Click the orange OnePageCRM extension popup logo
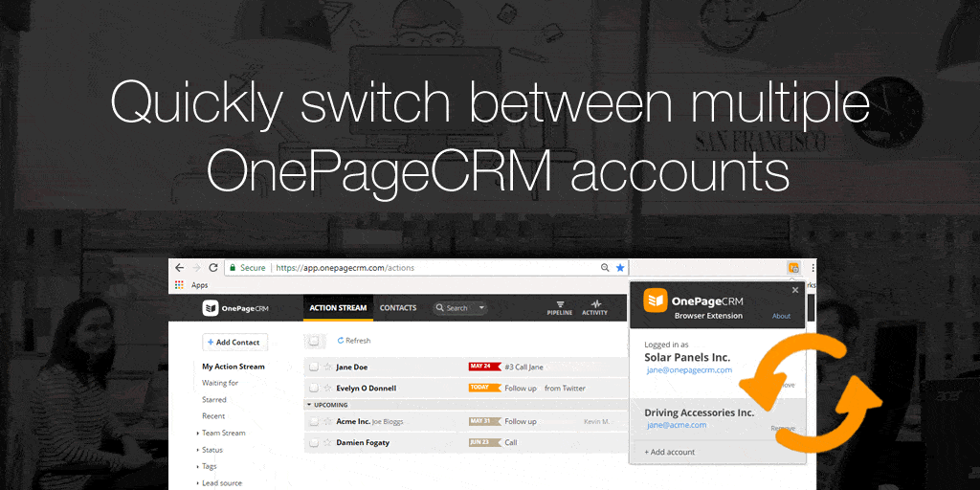980x490 pixels. click(655, 301)
